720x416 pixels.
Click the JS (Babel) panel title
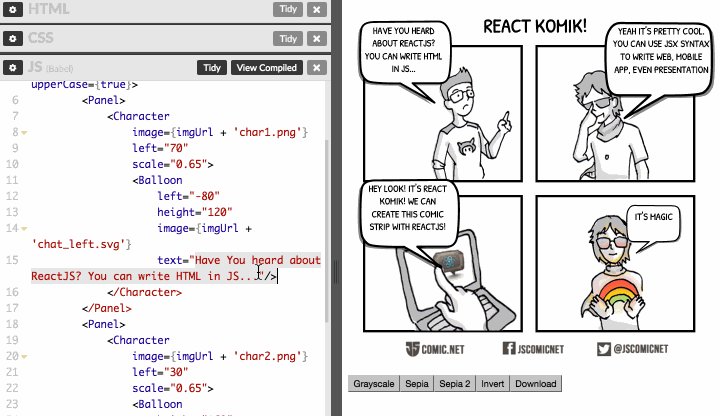pyautogui.click(x=51, y=67)
